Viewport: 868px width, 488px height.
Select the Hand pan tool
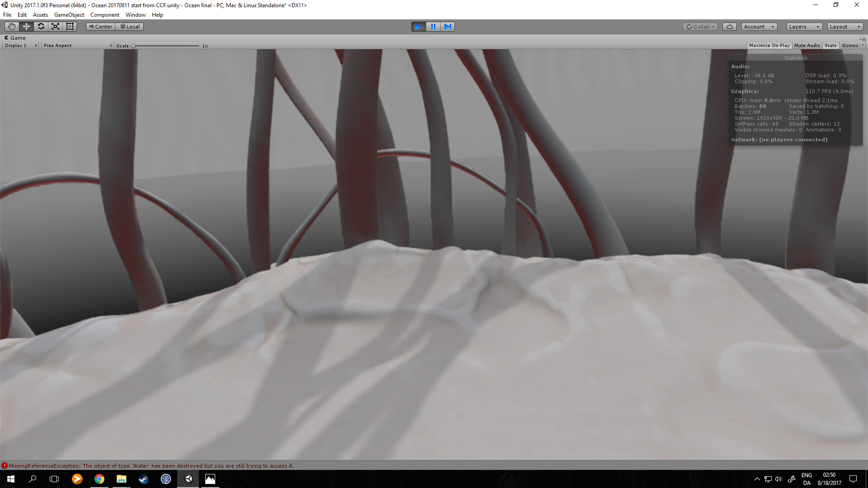tap(11, 26)
